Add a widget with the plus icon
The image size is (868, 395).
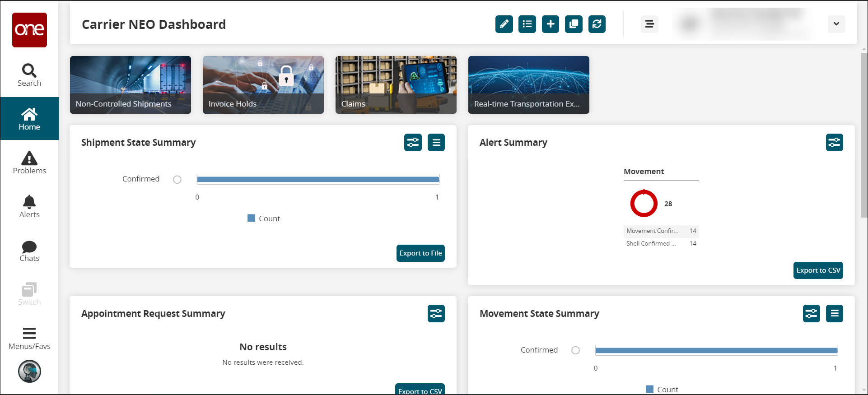[x=551, y=24]
